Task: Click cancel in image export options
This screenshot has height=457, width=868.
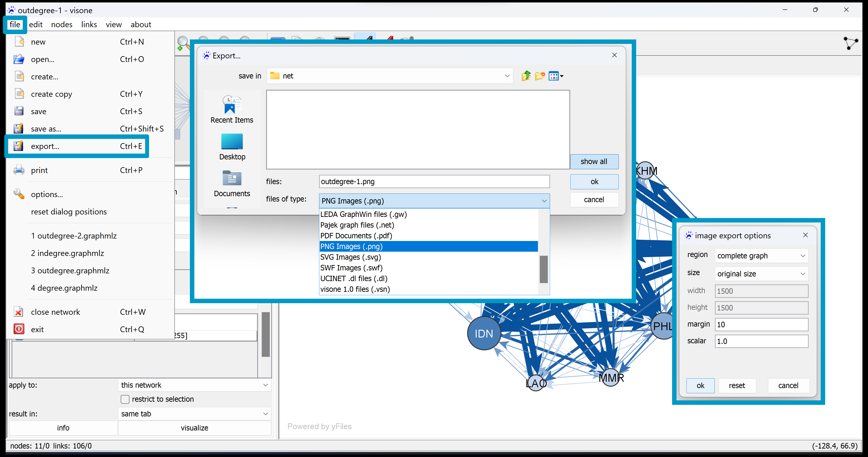Action: point(789,386)
